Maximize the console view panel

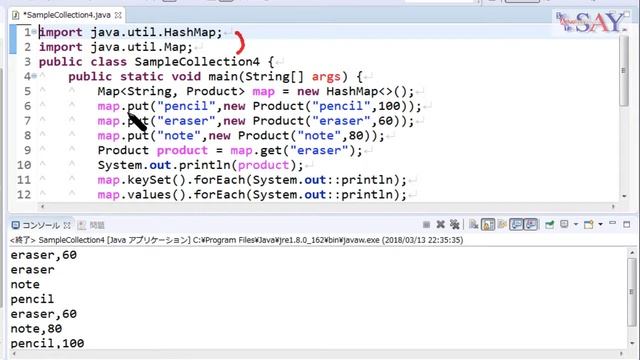coord(627,224)
